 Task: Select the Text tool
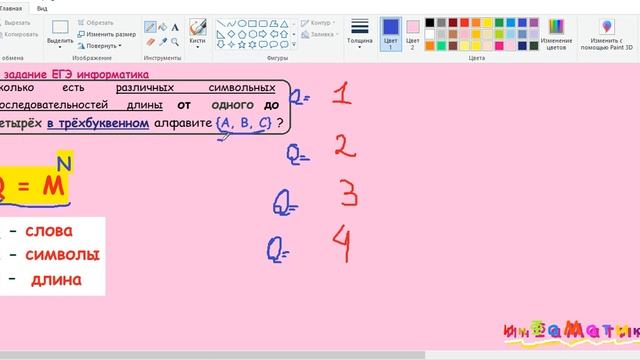click(175, 27)
